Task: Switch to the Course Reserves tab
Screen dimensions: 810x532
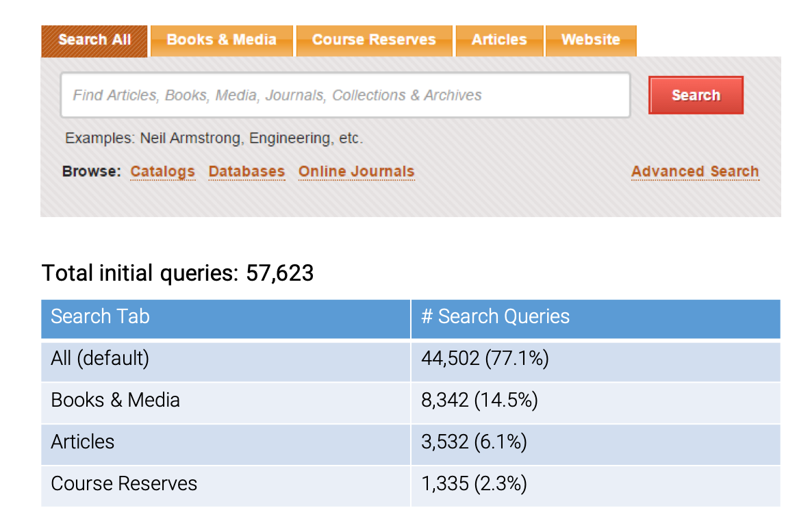Action: click(x=374, y=40)
